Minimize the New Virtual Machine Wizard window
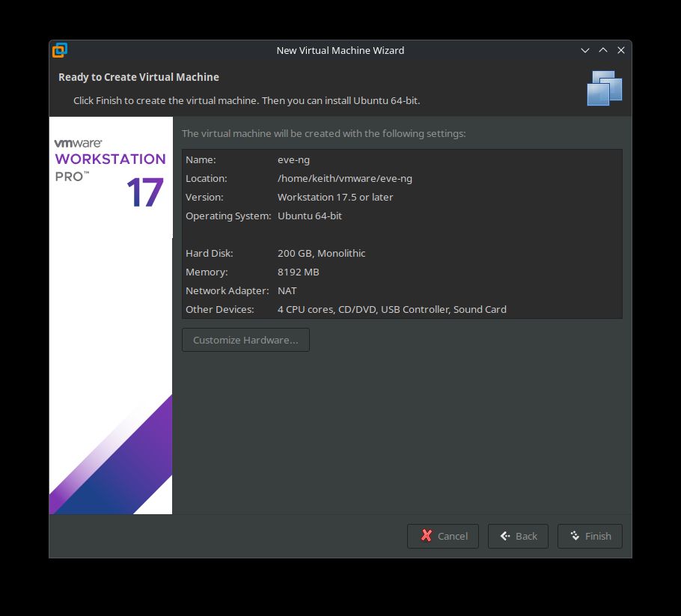The height and width of the screenshot is (616, 681). pyautogui.click(x=585, y=50)
